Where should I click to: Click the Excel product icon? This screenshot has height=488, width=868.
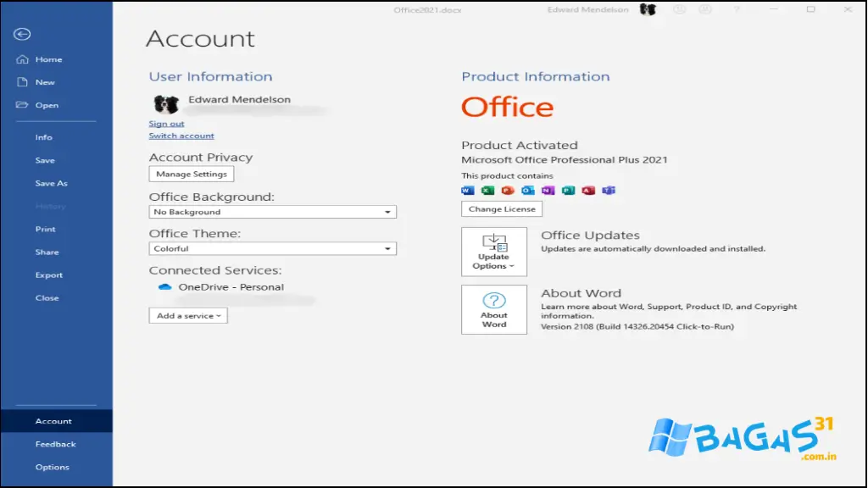coord(487,190)
